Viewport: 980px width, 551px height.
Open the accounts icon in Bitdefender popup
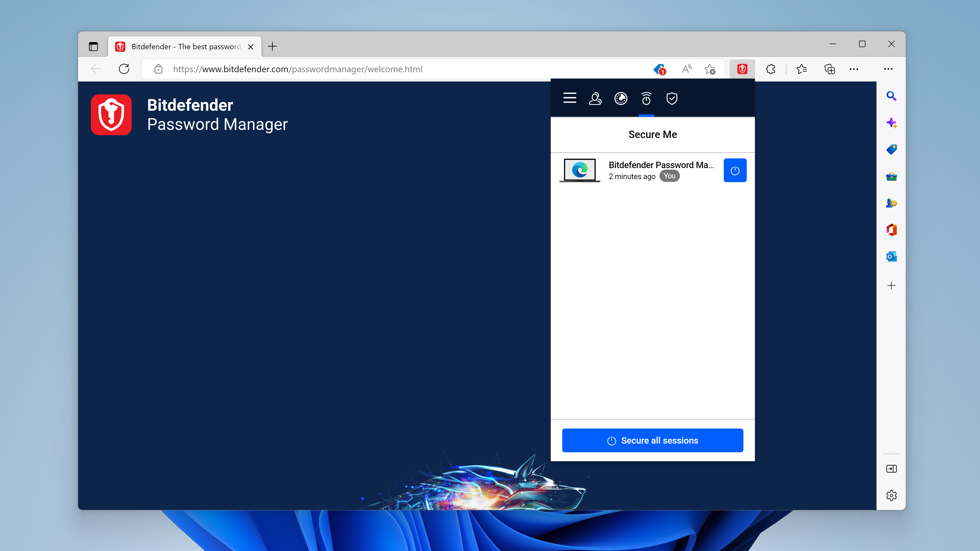595,98
